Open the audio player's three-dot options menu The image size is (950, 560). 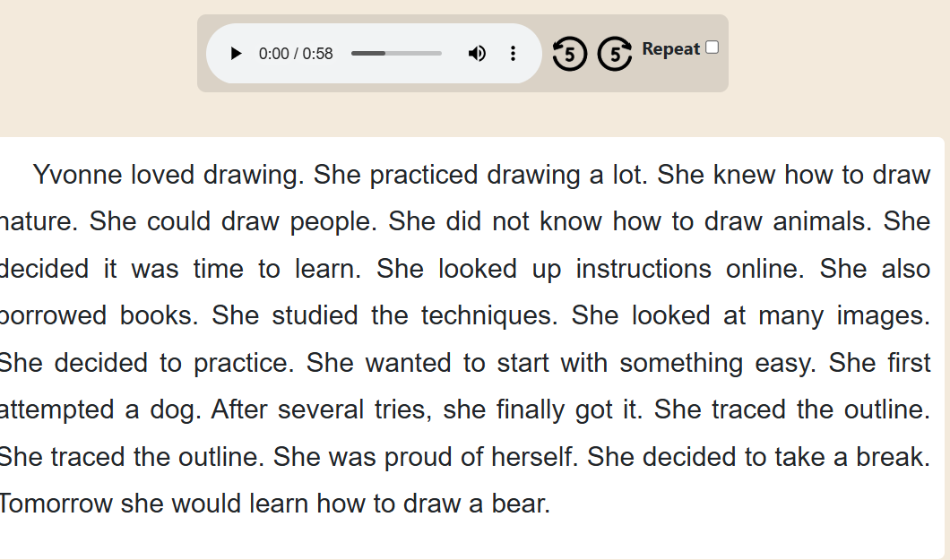click(x=513, y=54)
